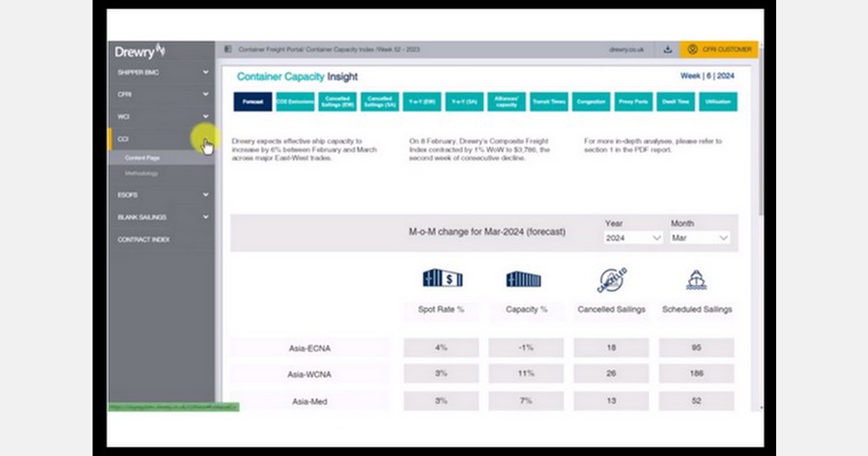
Task: Click the document icon beside Container Freight Portal title
Action: 229,50
